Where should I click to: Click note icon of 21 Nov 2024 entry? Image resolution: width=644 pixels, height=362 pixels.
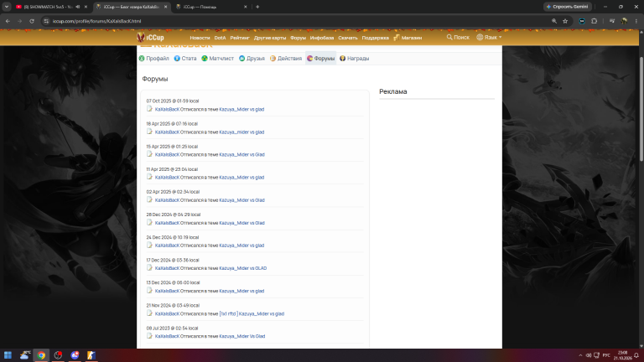149,313
